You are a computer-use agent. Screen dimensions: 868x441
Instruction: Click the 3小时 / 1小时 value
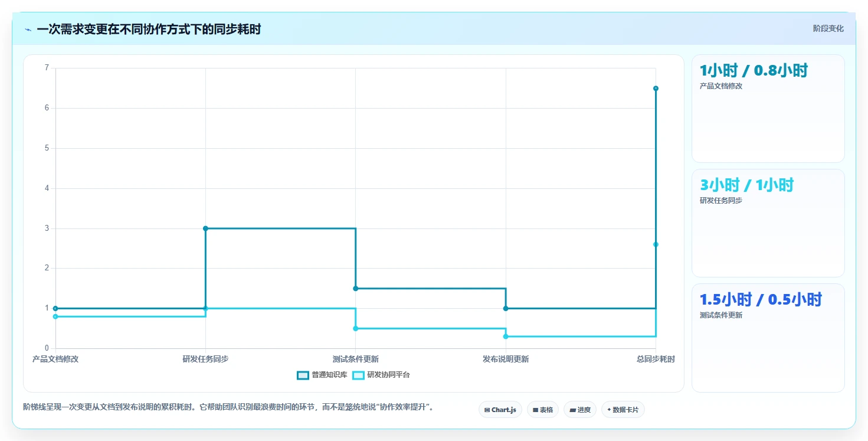pyautogui.click(x=746, y=185)
